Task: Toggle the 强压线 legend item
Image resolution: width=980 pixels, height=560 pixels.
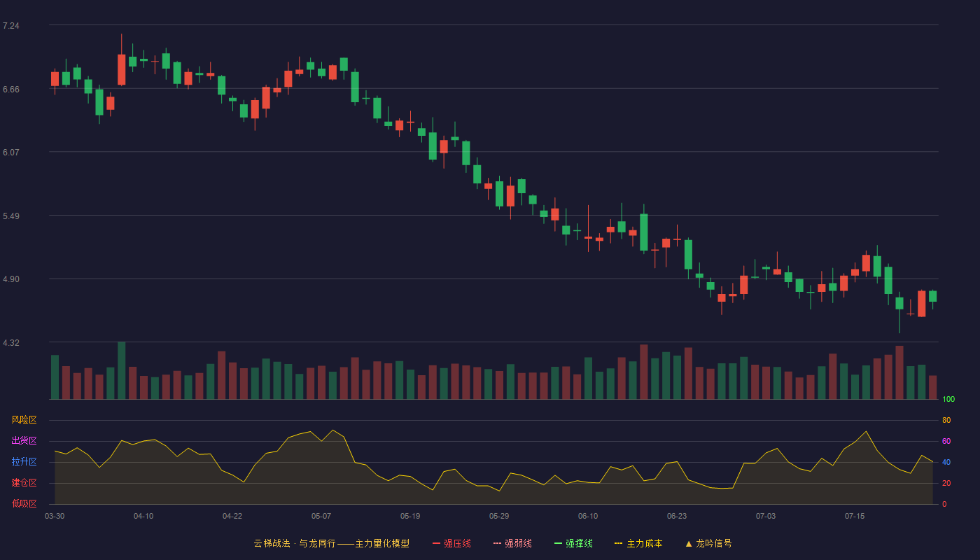Action: click(451, 543)
